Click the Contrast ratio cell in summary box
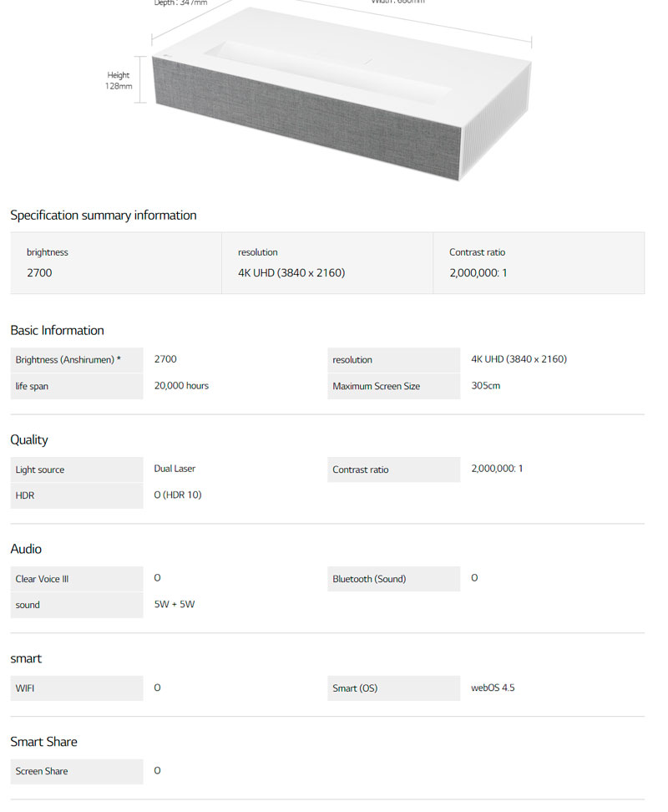 pyautogui.click(x=538, y=263)
